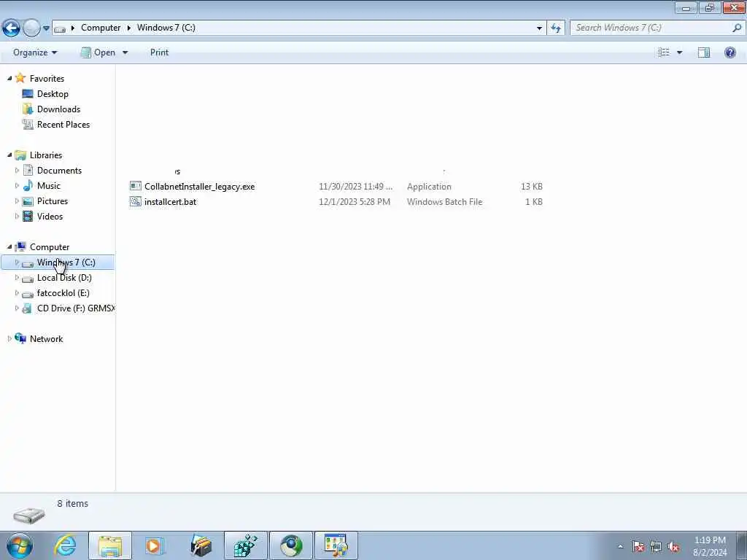Click the Windows Batch File type cell
Screen dimensions: 747x560
click(x=444, y=201)
